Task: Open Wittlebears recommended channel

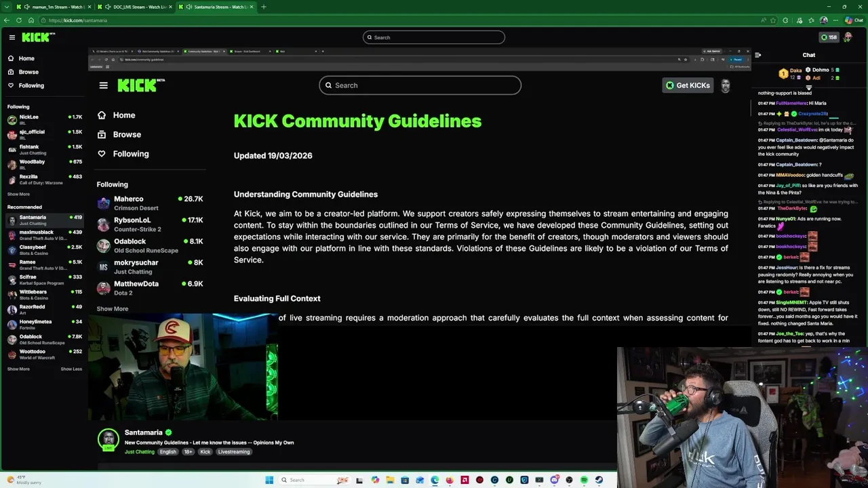Action: tap(44, 294)
